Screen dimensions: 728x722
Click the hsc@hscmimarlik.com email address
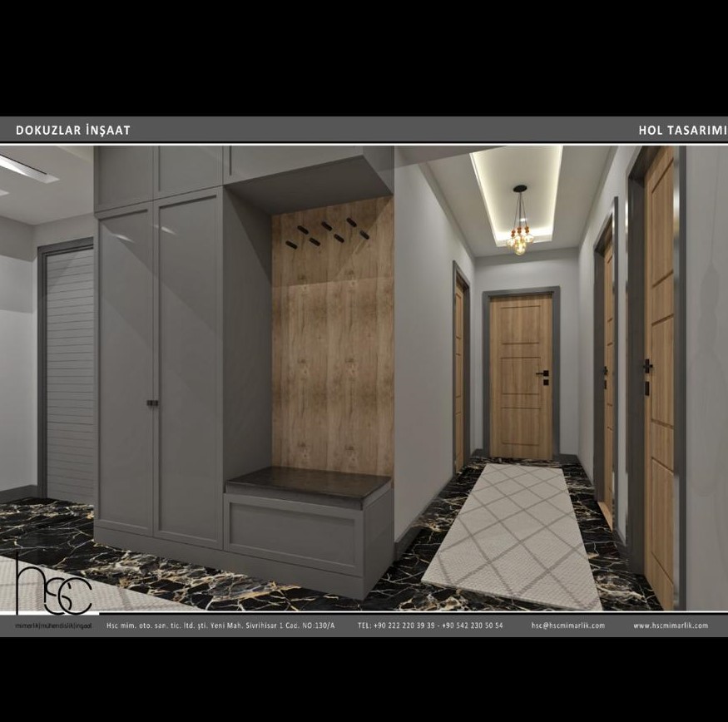(567, 626)
